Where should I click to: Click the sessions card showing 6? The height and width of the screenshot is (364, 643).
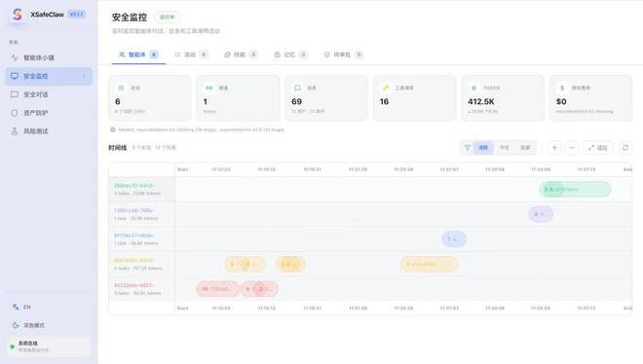[150, 98]
